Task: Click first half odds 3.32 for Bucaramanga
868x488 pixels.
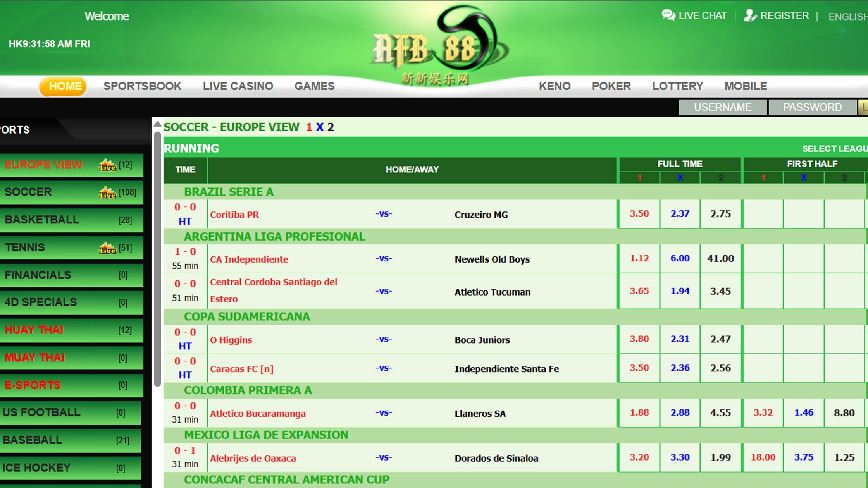Action: [763, 413]
